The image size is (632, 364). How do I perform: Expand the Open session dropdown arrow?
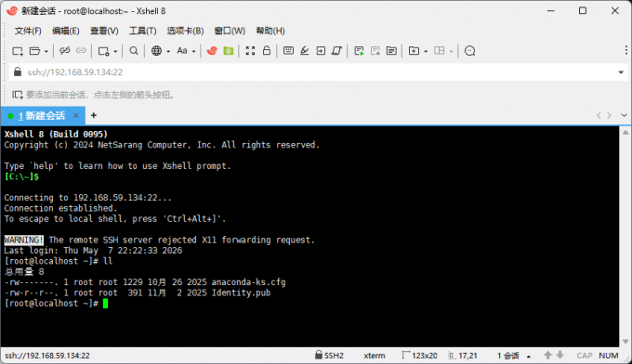pos(46,51)
